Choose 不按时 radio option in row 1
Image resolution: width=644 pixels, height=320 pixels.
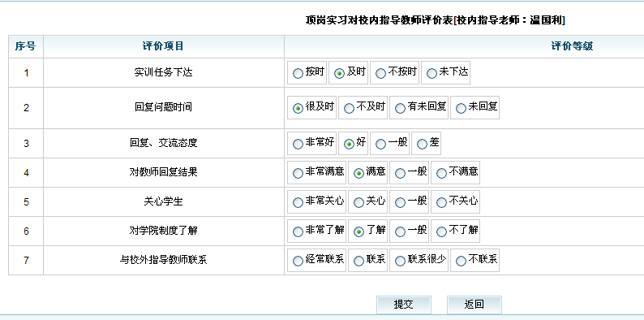(x=380, y=74)
